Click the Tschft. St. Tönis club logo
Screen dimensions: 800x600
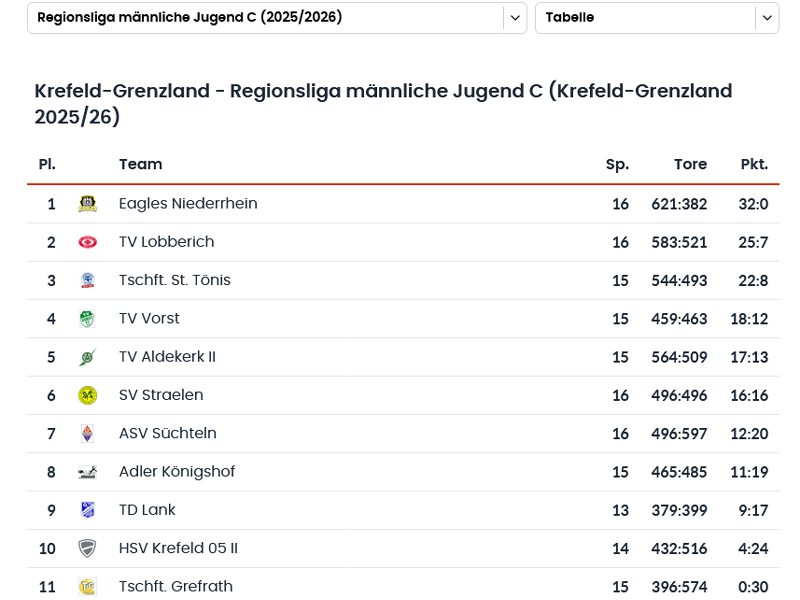87,281
